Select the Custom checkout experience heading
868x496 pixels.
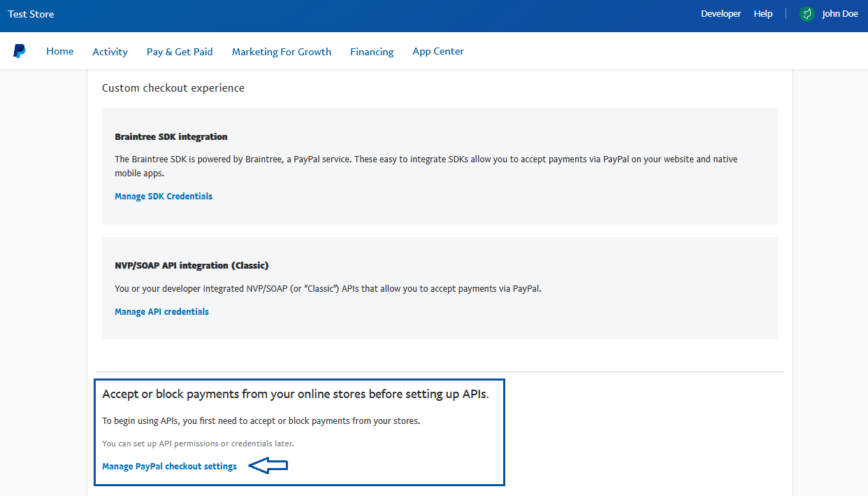(173, 88)
